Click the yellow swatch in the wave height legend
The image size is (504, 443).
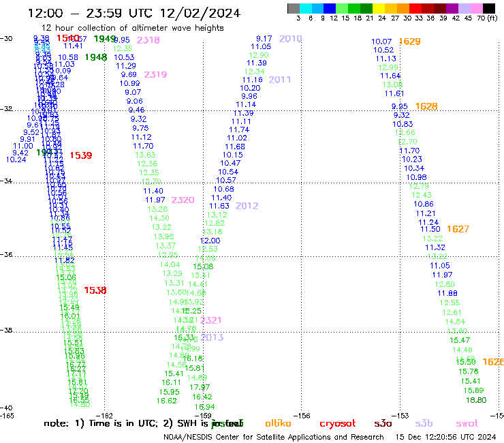click(x=379, y=8)
